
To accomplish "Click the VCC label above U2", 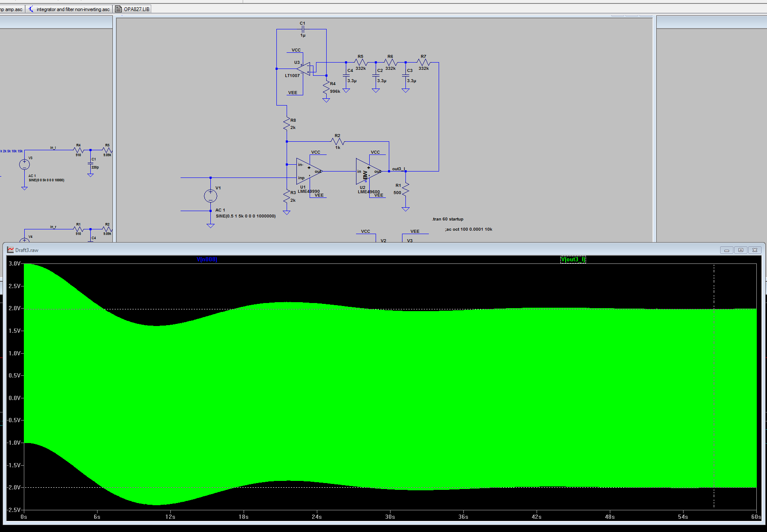I will coord(375,152).
